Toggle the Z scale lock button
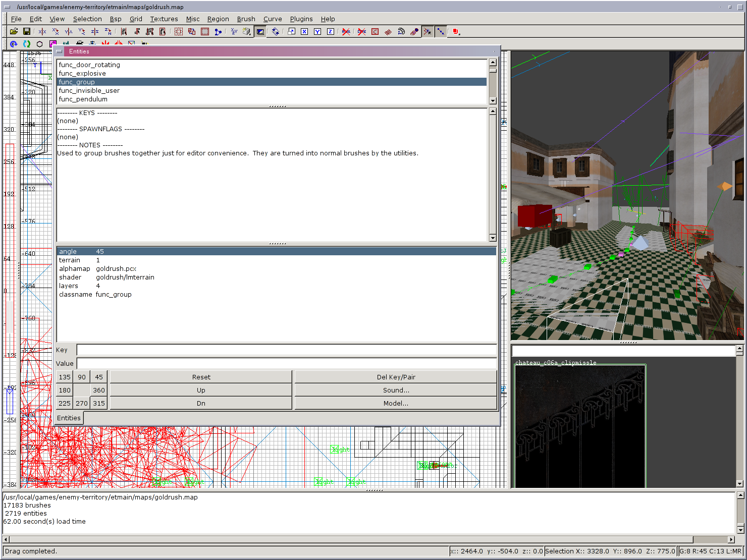 point(330,31)
